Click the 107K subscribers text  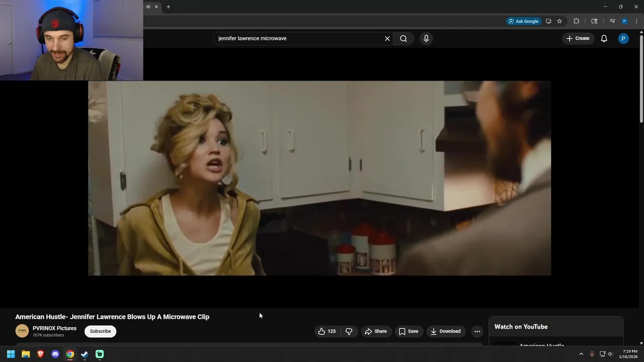[48, 335]
